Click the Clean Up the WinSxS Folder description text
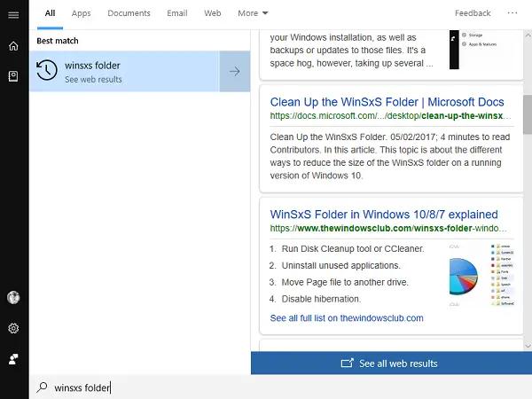 tap(390, 156)
